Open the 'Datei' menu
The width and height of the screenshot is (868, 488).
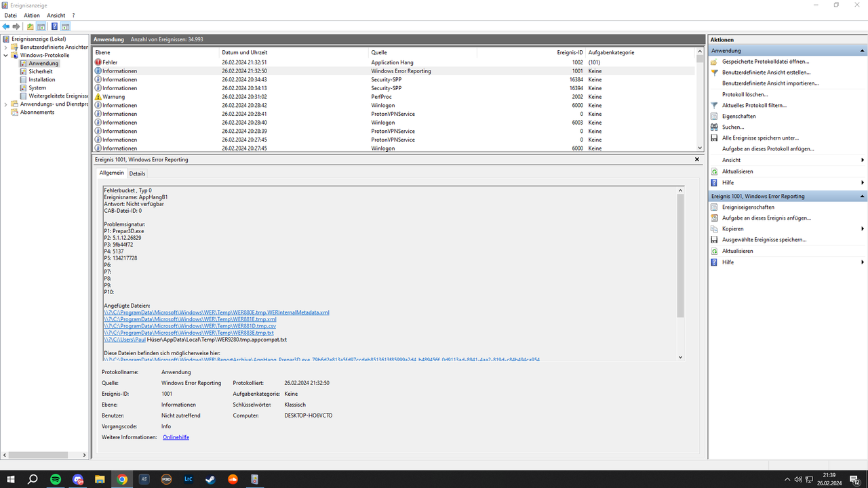(x=11, y=15)
